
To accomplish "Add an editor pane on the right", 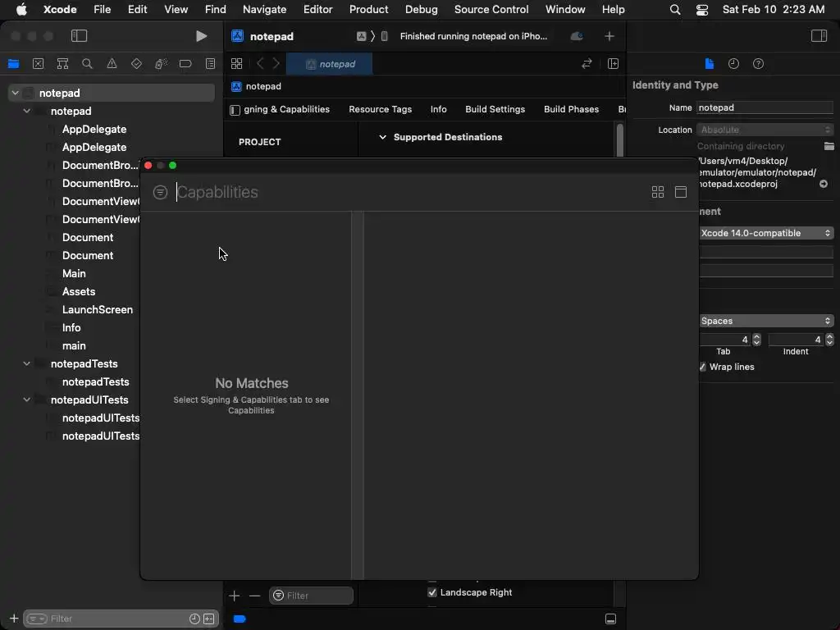I will pyautogui.click(x=614, y=64).
